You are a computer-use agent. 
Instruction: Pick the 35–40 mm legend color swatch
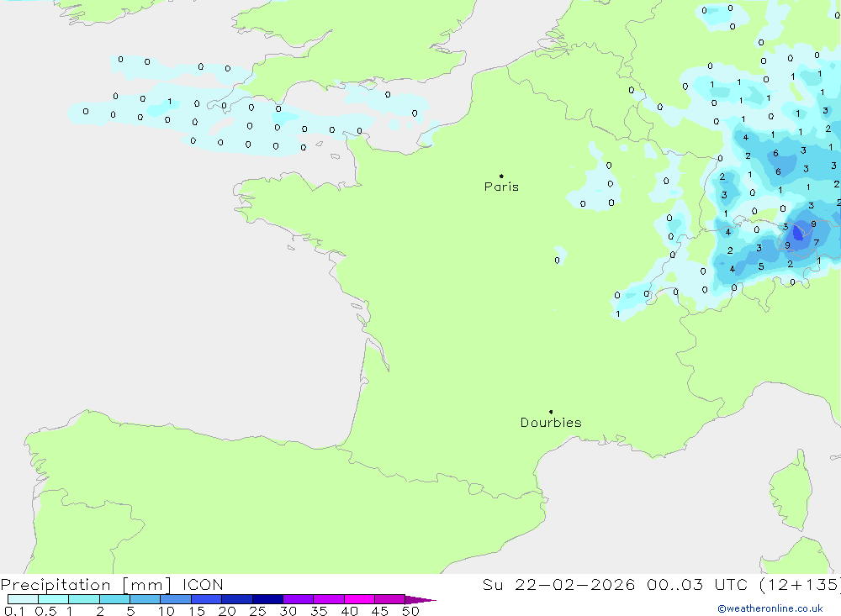[329, 599]
